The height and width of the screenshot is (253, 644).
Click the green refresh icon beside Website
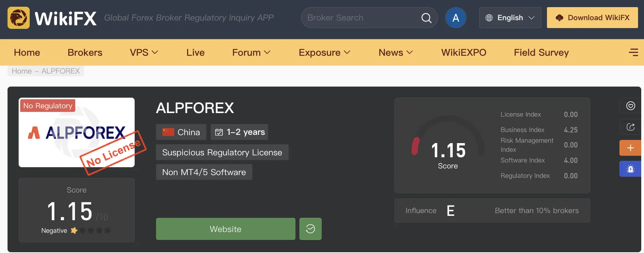pyautogui.click(x=310, y=229)
